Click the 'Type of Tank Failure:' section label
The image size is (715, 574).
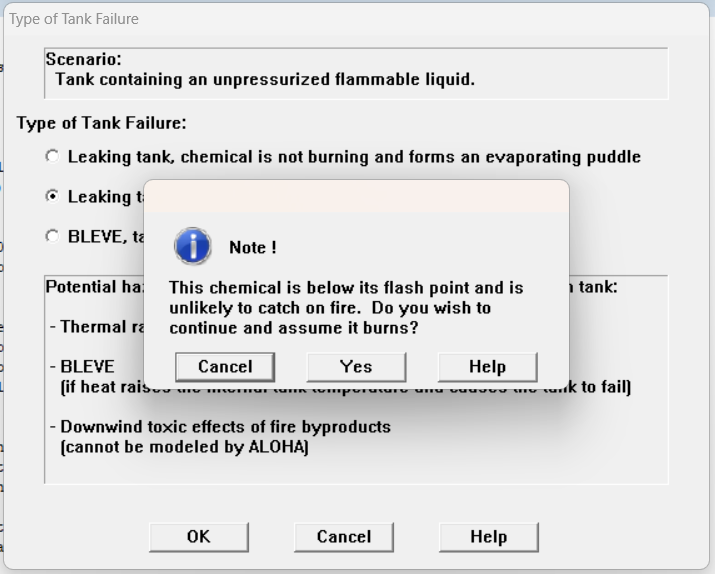(x=101, y=124)
